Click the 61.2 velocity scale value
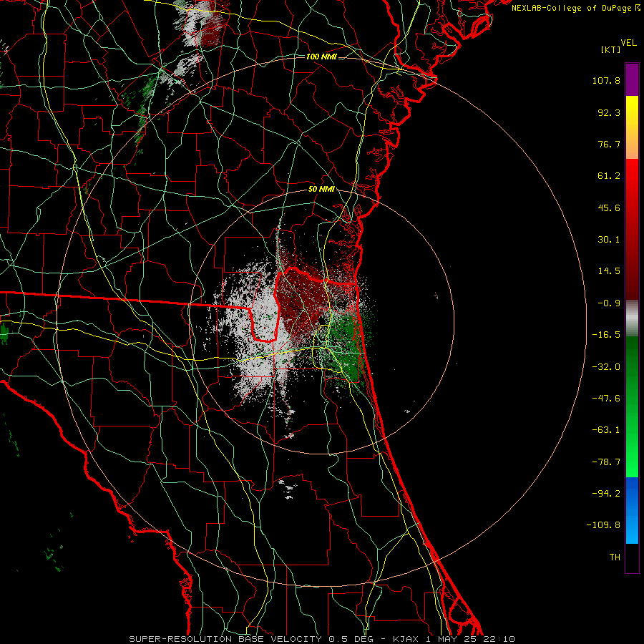This screenshot has width=644, height=644. pyautogui.click(x=609, y=176)
